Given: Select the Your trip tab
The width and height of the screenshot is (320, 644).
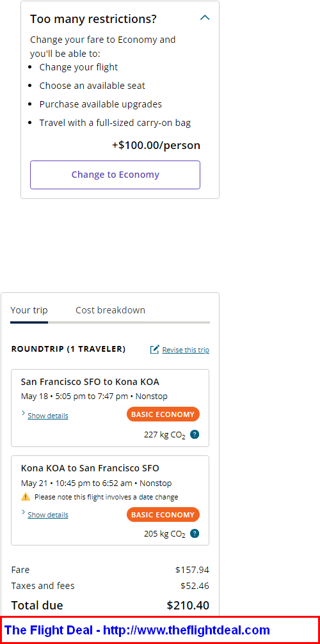Looking at the screenshot, I should point(29,310).
